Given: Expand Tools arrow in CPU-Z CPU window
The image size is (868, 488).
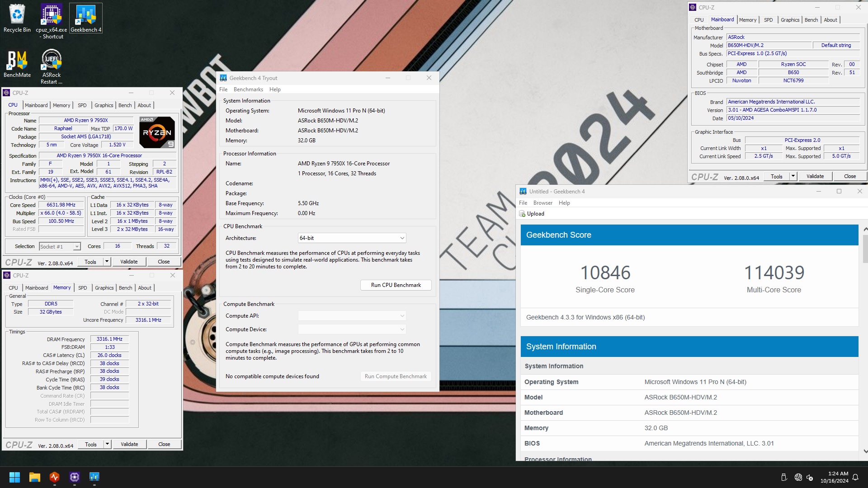Looking at the screenshot, I should coord(107,262).
